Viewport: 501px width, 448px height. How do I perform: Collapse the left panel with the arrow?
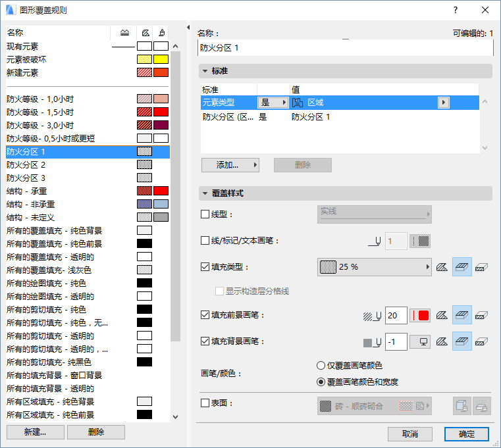tap(188, 28)
